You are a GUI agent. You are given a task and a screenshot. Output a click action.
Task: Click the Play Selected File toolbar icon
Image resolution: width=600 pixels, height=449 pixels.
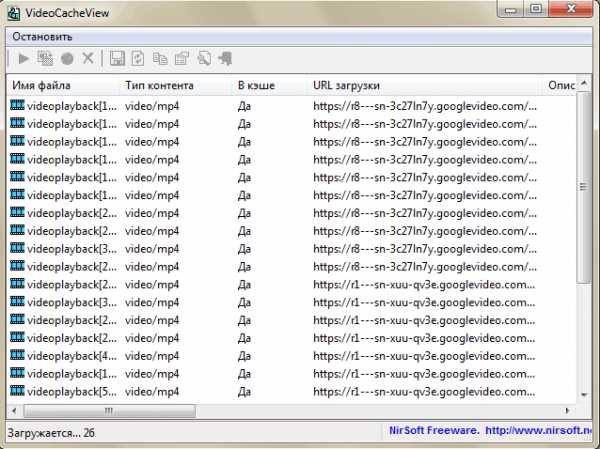click(x=24, y=59)
